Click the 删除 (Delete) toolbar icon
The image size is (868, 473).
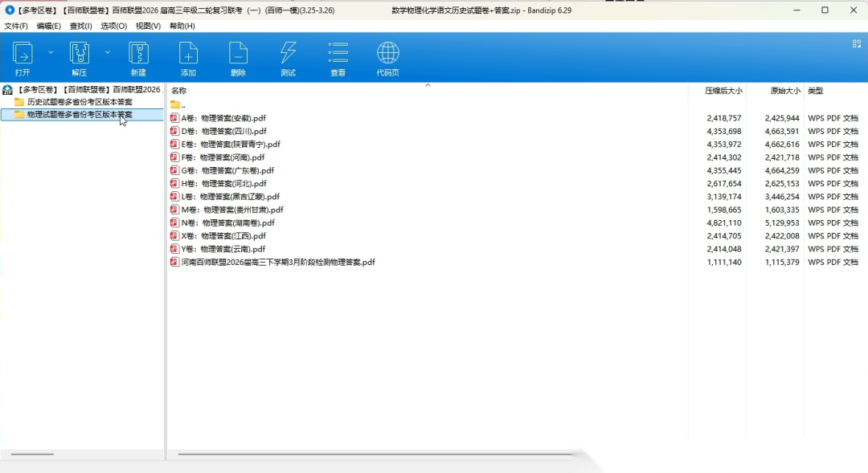238,54
